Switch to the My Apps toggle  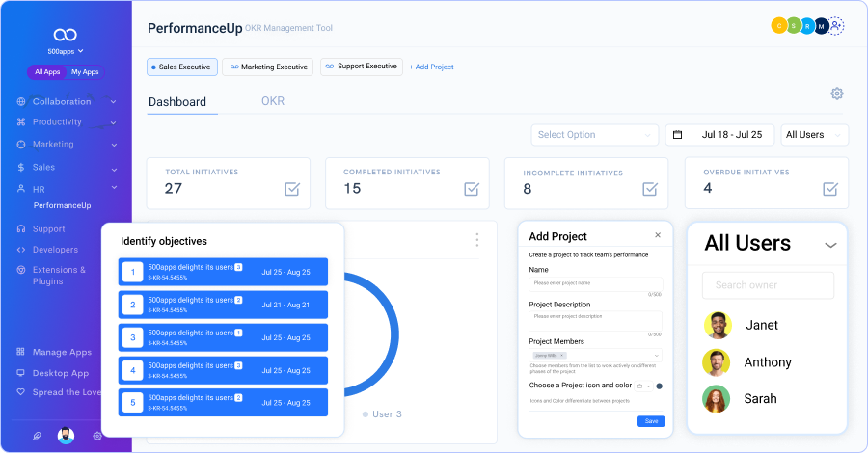[x=85, y=72]
